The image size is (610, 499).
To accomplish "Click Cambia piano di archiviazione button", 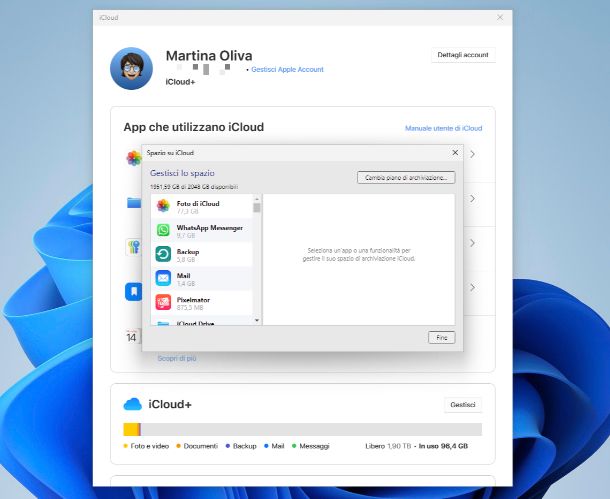I will [x=406, y=177].
